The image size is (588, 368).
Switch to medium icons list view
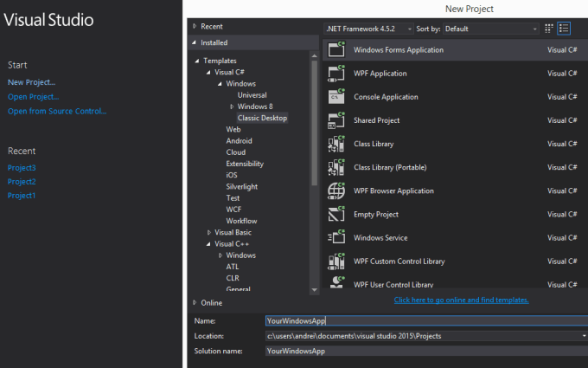click(x=564, y=29)
